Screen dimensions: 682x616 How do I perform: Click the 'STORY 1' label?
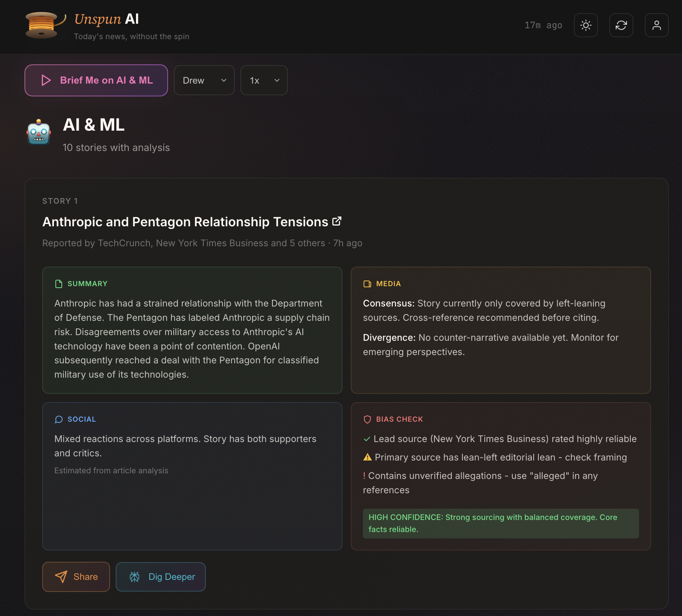click(60, 201)
